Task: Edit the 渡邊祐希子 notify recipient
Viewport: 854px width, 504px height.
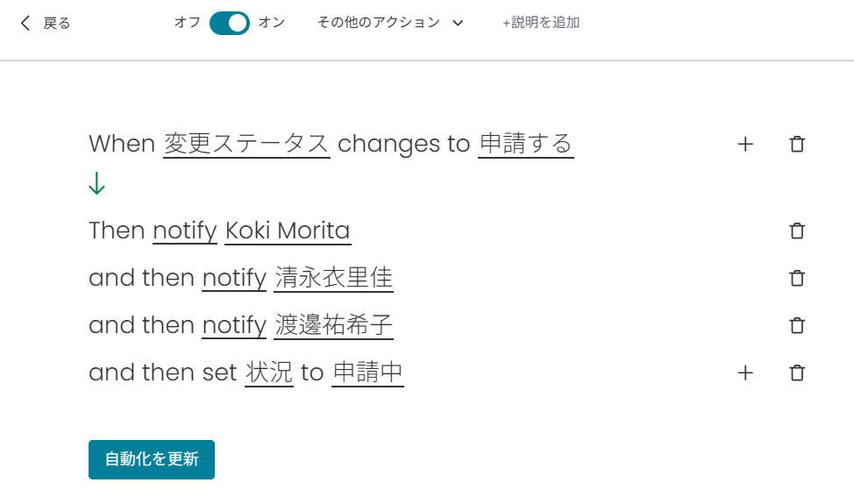Action: [333, 325]
